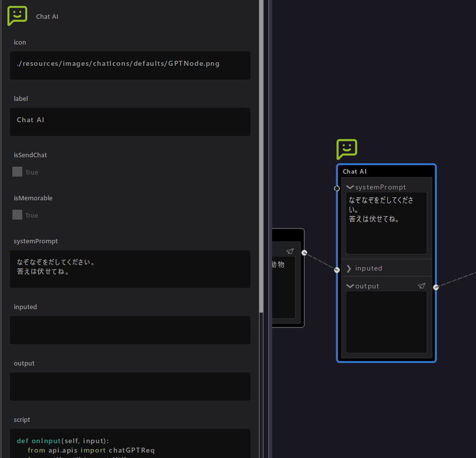Click the 'systemPrompt' property label in the left panel
Screen dimensions: 476x458
pyautogui.click(x=36, y=241)
